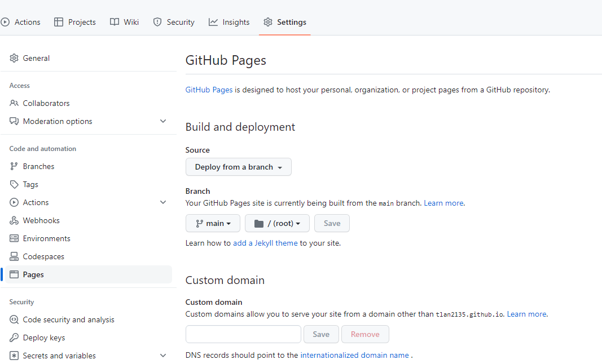Go to General settings label
The width and height of the screenshot is (602, 364).
36,58
